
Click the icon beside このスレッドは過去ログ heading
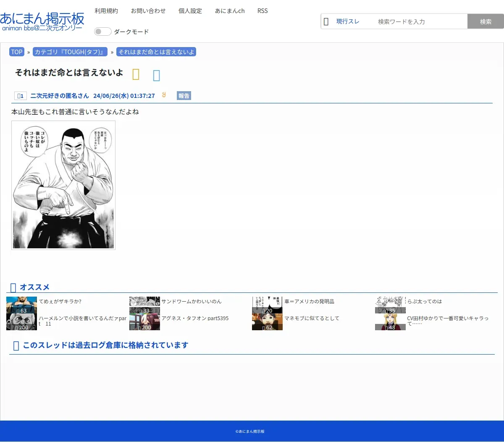pos(16,346)
